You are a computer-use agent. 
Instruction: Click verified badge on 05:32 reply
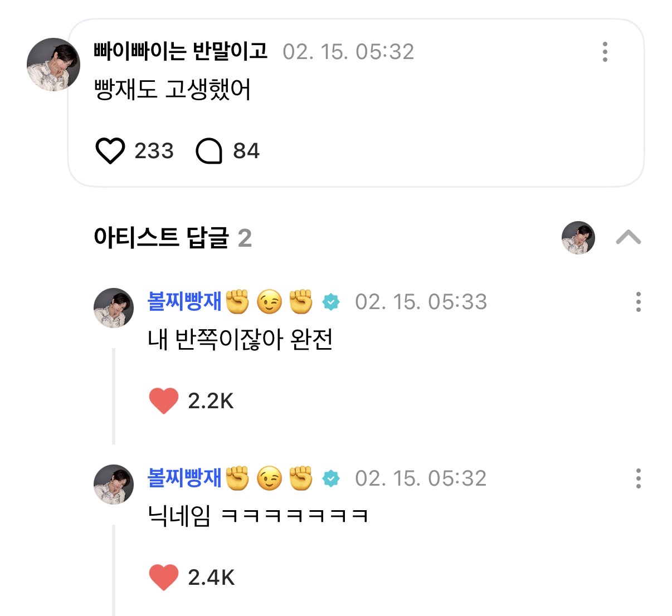331,478
